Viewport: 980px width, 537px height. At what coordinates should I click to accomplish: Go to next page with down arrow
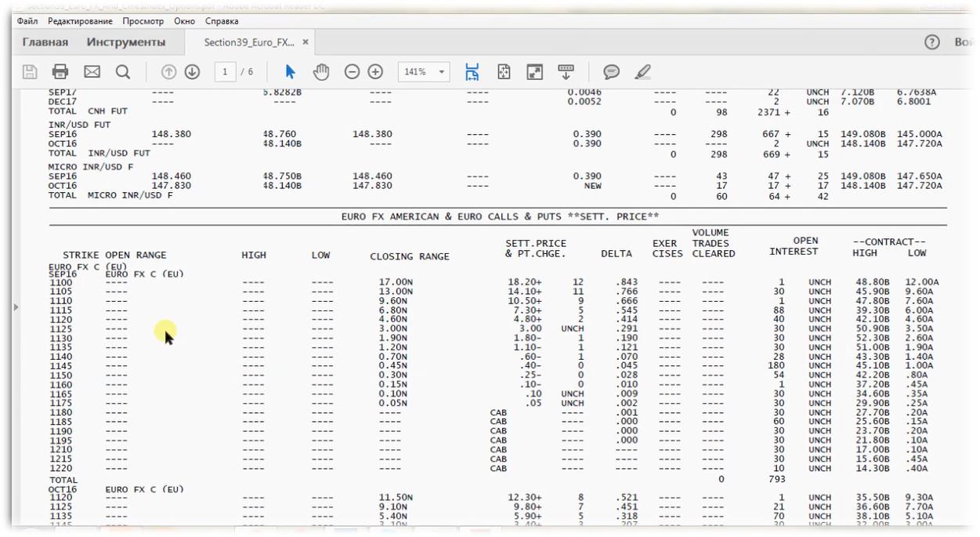[192, 72]
